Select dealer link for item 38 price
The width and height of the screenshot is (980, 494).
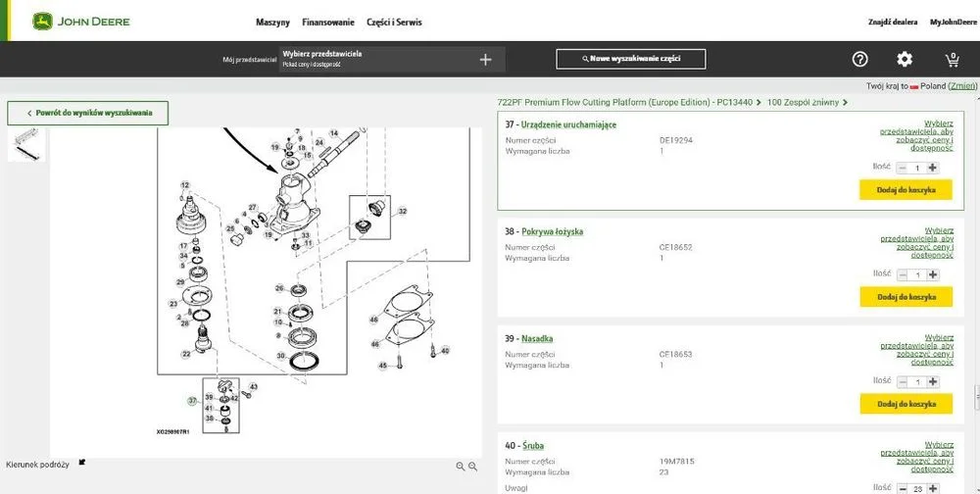point(917,243)
